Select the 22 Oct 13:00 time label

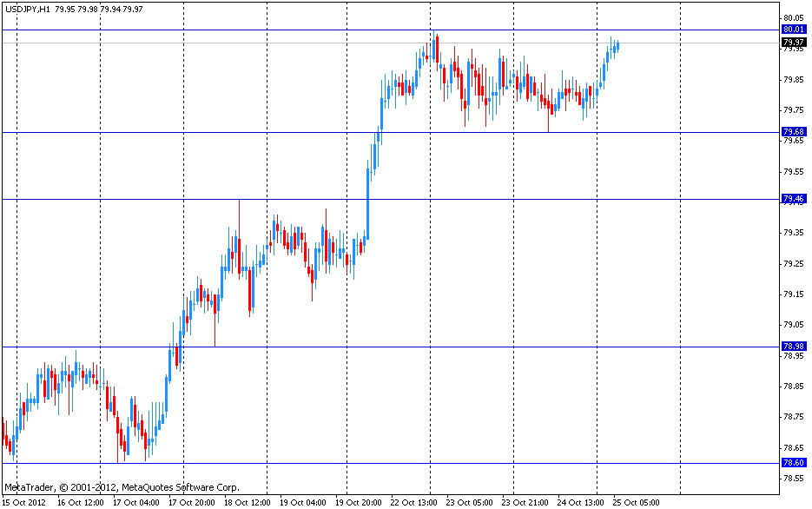pyautogui.click(x=414, y=502)
